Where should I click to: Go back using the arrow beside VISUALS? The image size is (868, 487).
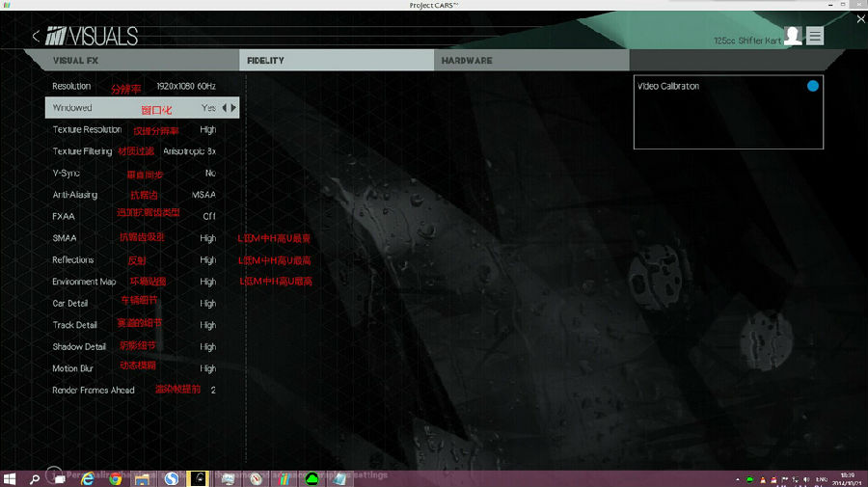(x=36, y=37)
